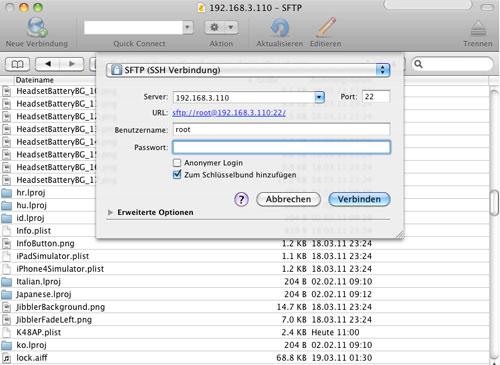
Task: Click the hu.lproj folder icon
Action: tap(6, 205)
